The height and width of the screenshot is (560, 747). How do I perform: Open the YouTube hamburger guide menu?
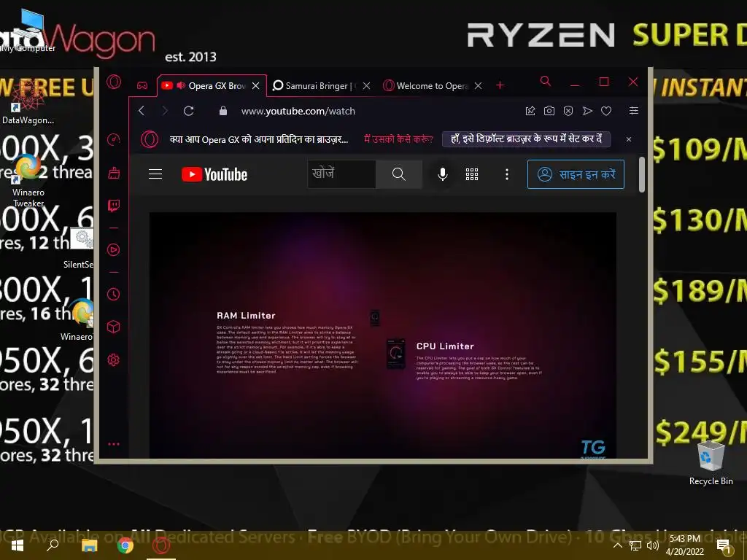click(155, 174)
